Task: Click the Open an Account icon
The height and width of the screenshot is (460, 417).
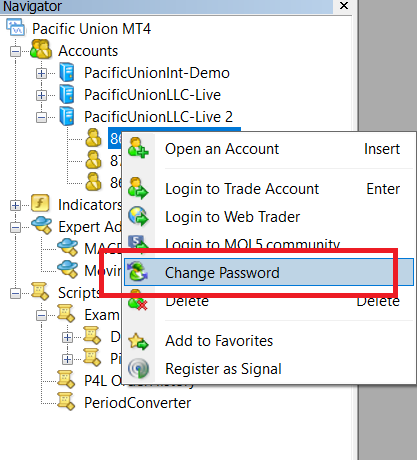Action: pos(138,148)
